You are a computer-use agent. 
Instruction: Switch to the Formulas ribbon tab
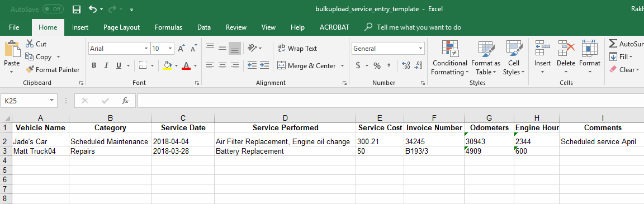(168, 27)
